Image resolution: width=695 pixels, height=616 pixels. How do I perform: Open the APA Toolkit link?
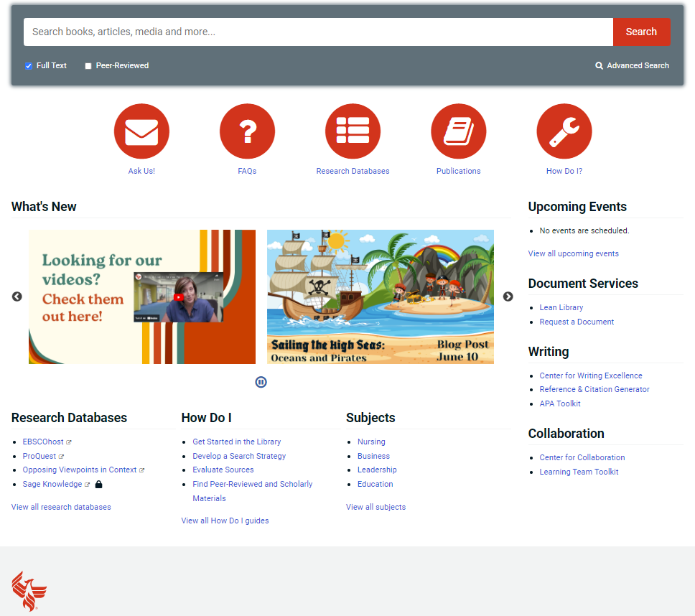(x=560, y=403)
